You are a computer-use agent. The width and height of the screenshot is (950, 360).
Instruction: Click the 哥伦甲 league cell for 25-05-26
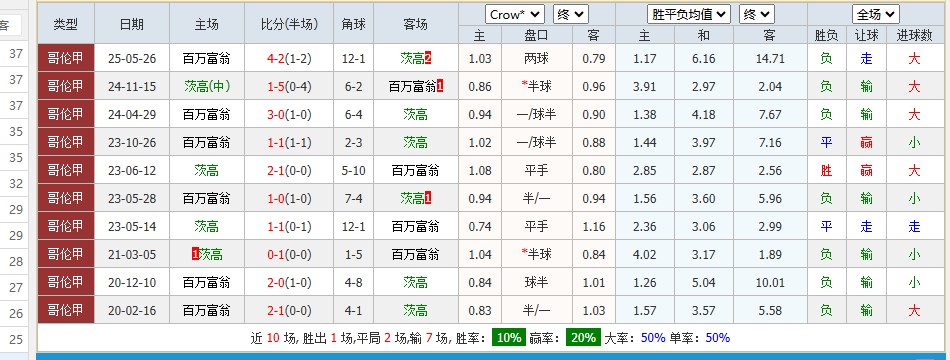tap(65, 59)
